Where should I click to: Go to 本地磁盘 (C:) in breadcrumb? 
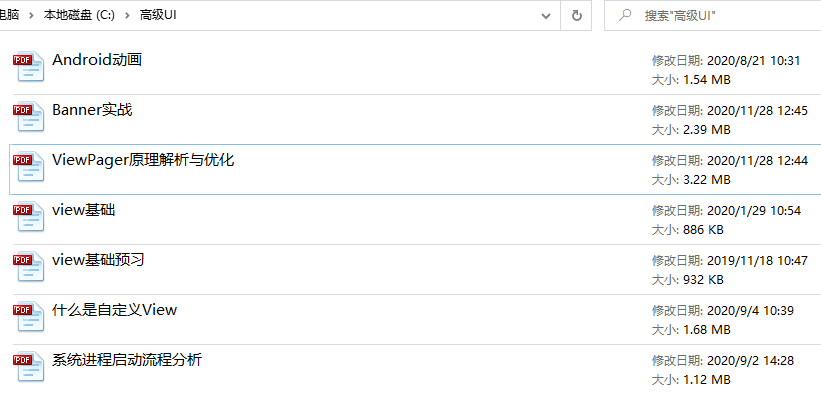tap(79, 15)
